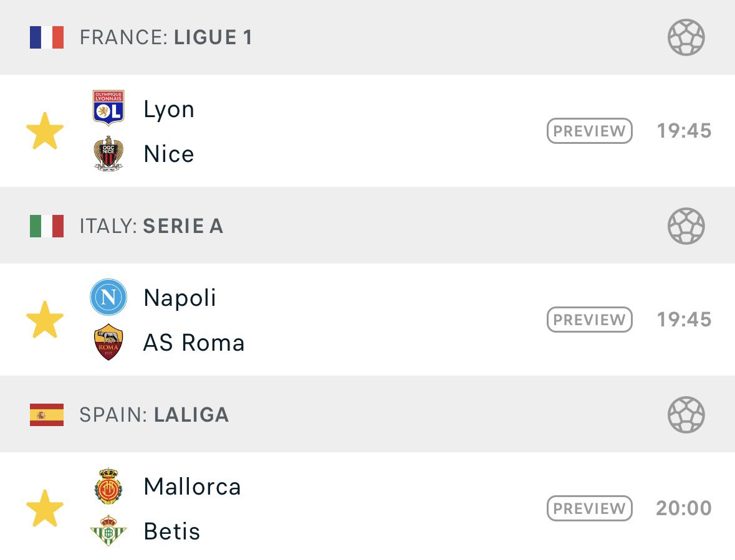Open Preview for Lyon vs Nice
This screenshot has height=560, width=735.
pos(589,131)
